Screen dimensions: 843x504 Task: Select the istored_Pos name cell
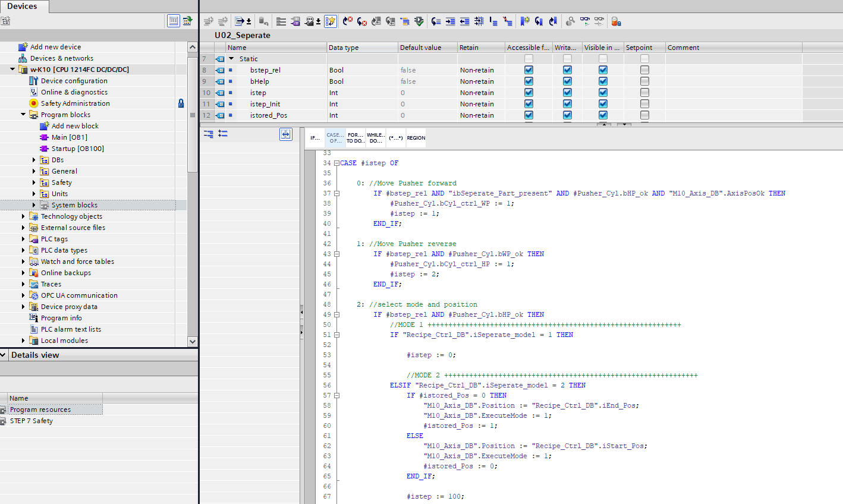[x=269, y=115]
